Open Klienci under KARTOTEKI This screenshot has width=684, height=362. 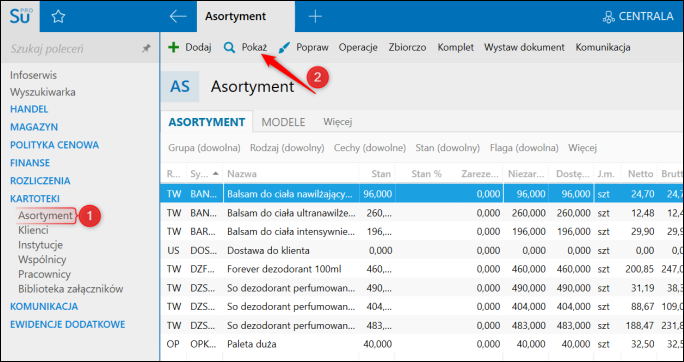tap(34, 230)
